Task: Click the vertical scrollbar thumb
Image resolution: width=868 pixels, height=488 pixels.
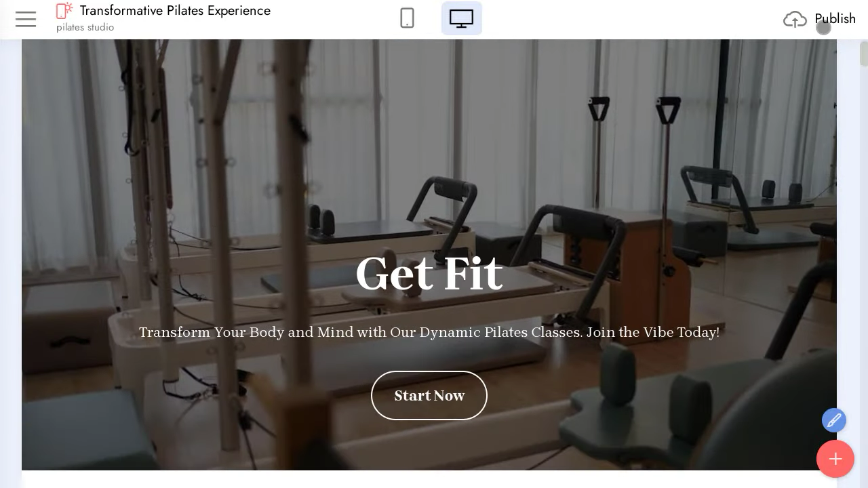Action: [x=864, y=54]
